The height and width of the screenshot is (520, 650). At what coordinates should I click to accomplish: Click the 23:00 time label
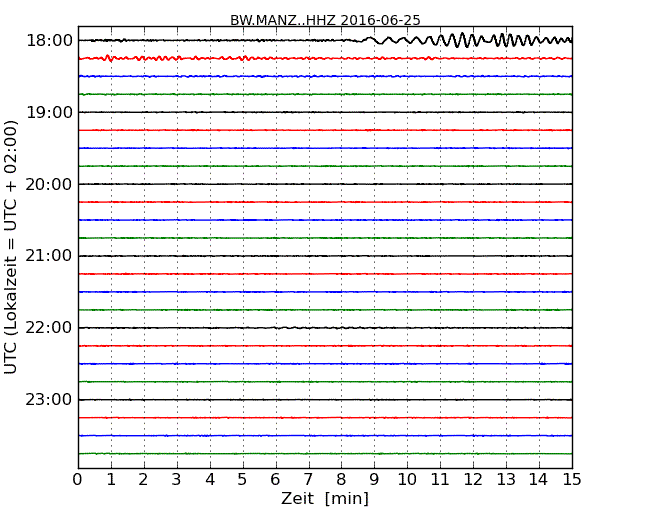click(x=49, y=400)
